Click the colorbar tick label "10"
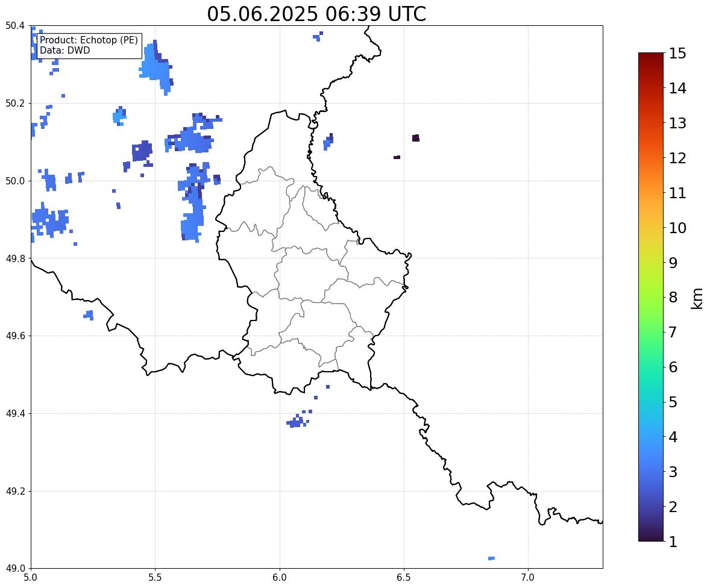The width and height of the screenshot is (710, 588). [x=677, y=228]
